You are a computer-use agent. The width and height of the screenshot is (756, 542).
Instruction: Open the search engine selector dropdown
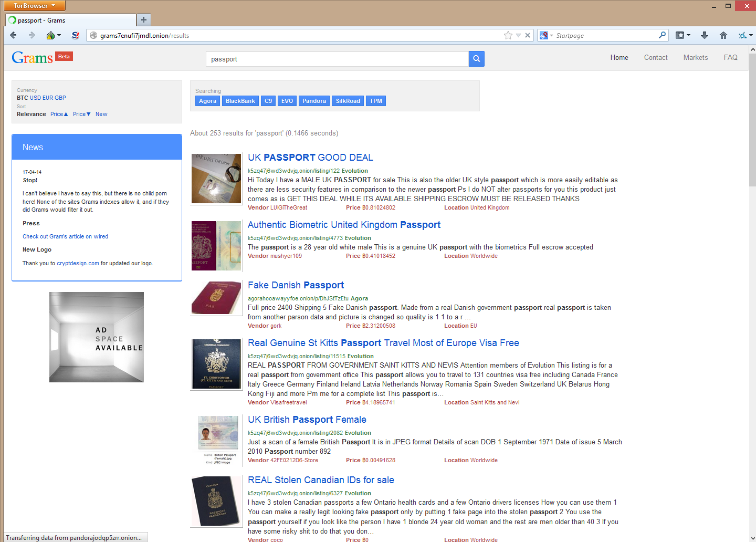(x=546, y=35)
